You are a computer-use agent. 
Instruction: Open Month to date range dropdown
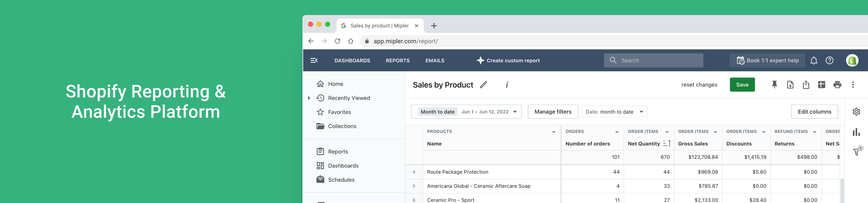pos(466,112)
